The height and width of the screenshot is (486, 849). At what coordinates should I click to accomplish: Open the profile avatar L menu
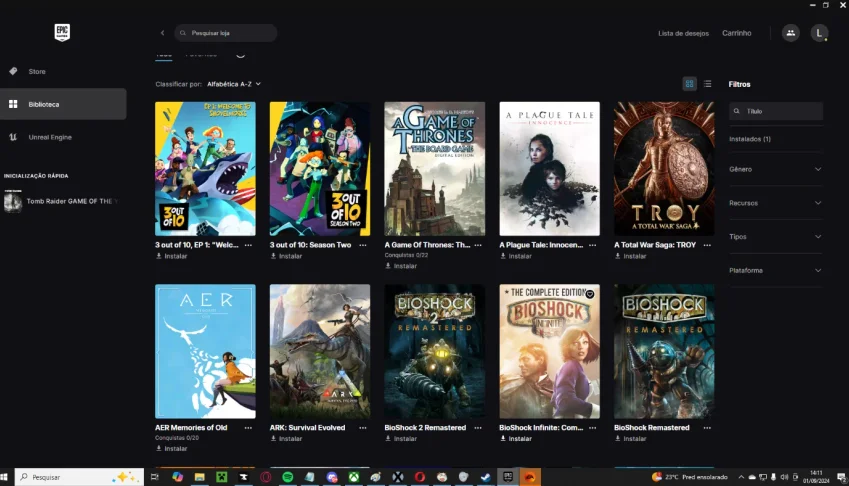819,33
